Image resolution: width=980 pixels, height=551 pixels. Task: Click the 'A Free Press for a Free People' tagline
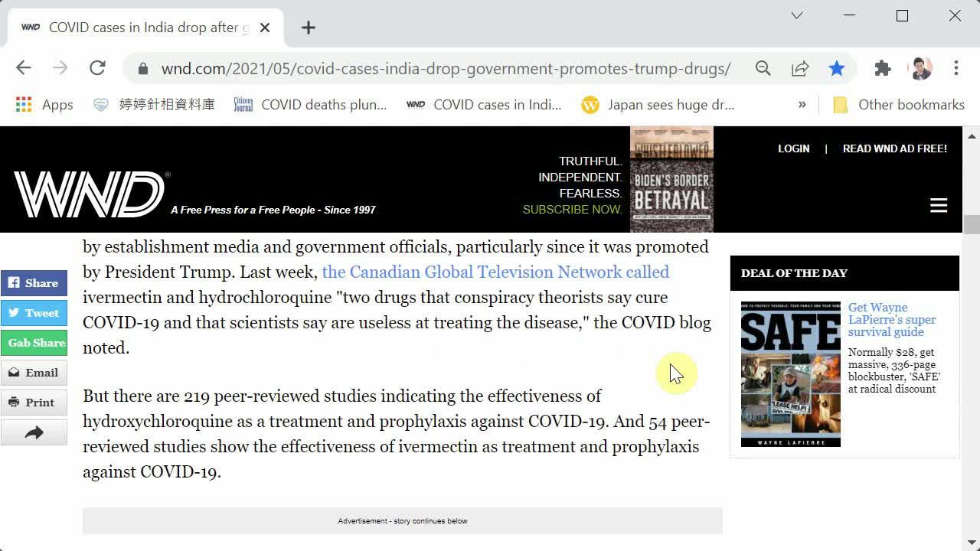(x=273, y=210)
